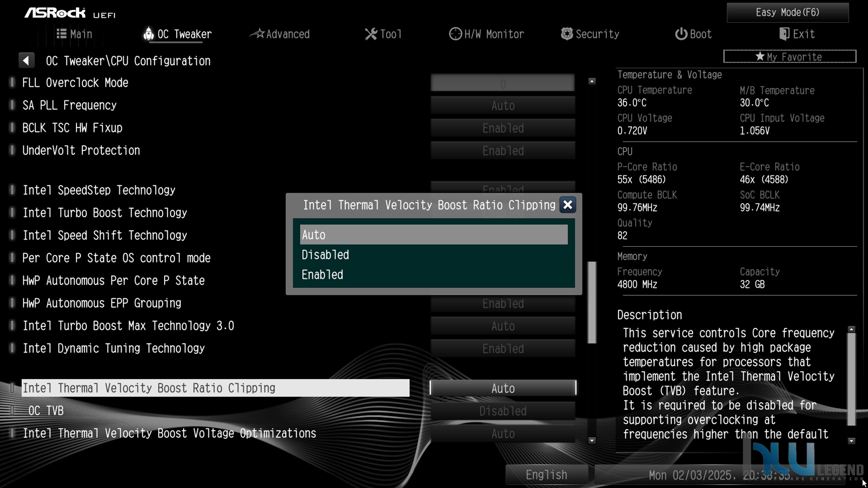This screenshot has height=488, width=868.
Task: Open Thermal Velocity Boost Ratio Clipping Auto dropdown
Action: [503, 388]
